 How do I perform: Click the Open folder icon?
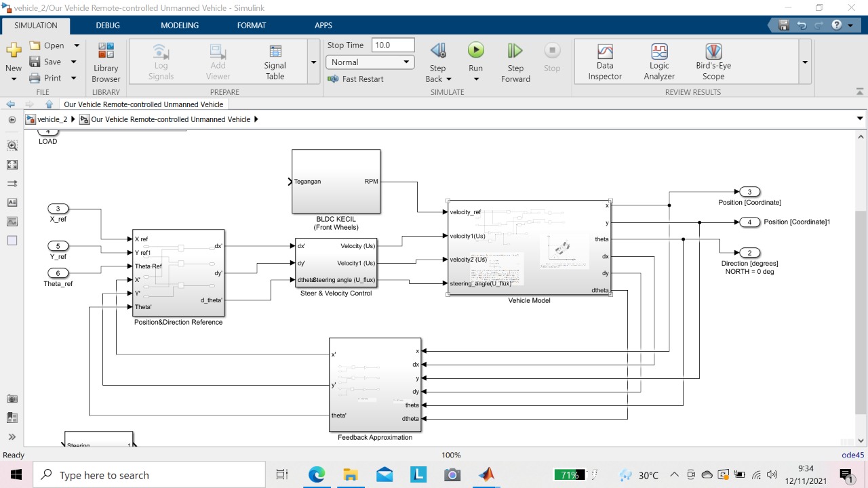(x=35, y=45)
